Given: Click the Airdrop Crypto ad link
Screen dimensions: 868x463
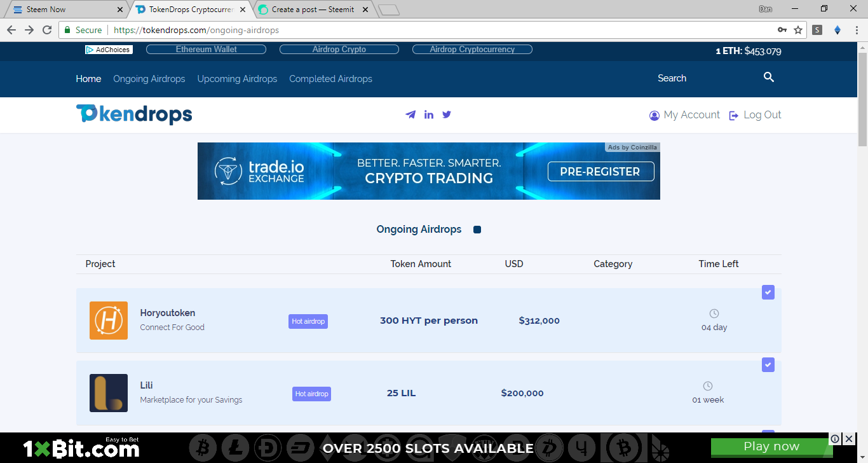Looking at the screenshot, I should coord(339,50).
